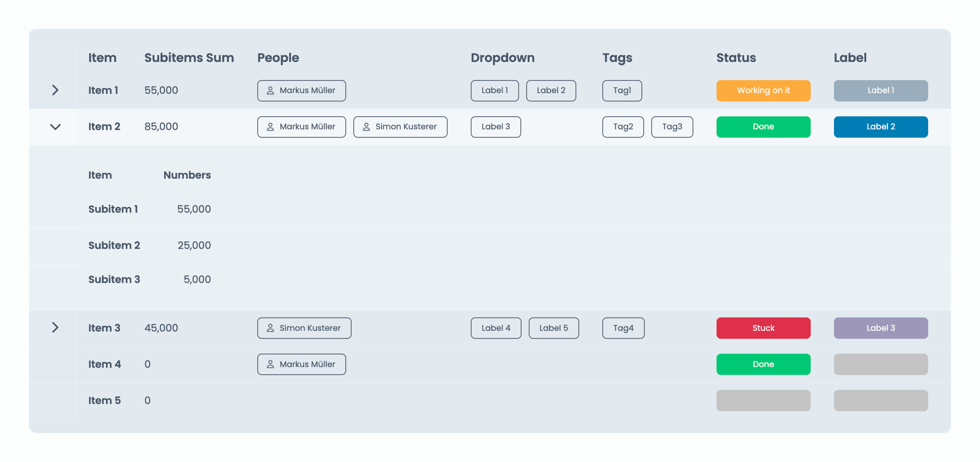Click Label 5 dropdown chip in Item 3
Viewport: 980px width, 462px height.
click(553, 328)
